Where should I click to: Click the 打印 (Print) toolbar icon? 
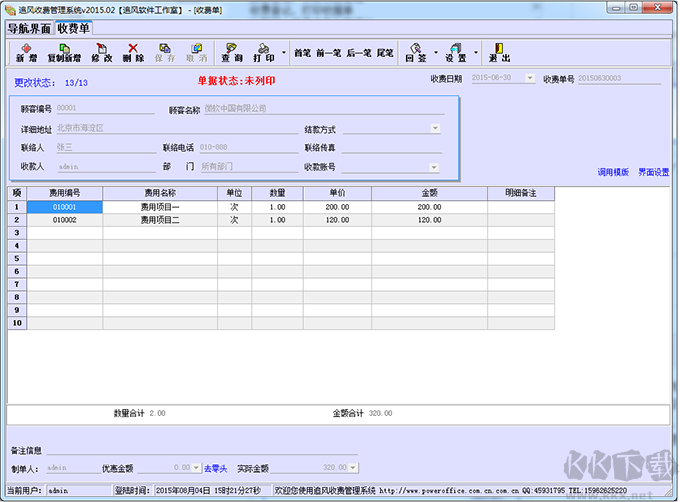point(264,51)
